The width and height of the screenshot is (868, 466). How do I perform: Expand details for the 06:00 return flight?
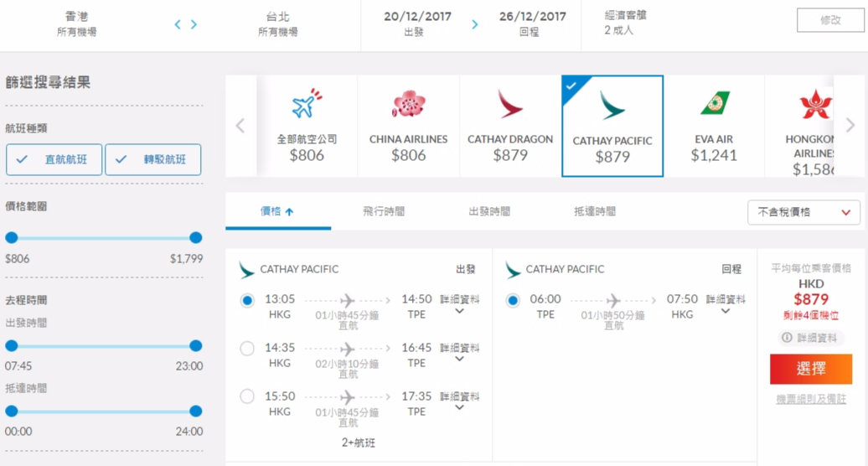click(726, 304)
